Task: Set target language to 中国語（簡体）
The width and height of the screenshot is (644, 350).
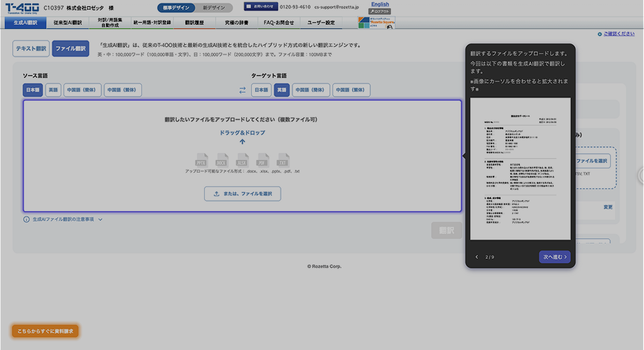Action: [311, 90]
